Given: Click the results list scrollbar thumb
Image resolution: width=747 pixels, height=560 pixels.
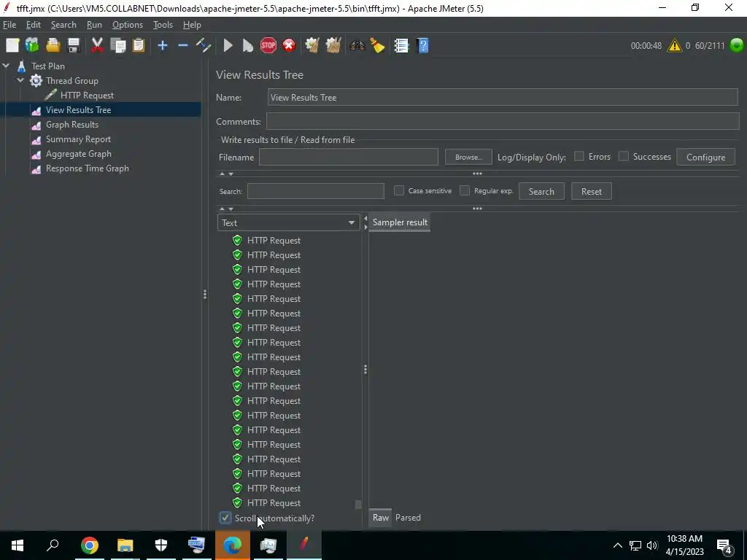Looking at the screenshot, I should [357, 505].
